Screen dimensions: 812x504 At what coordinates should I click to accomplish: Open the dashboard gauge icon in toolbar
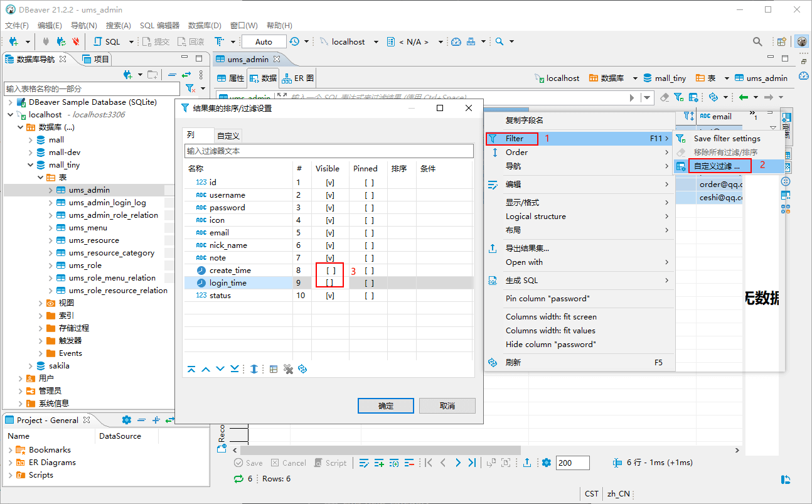point(456,41)
